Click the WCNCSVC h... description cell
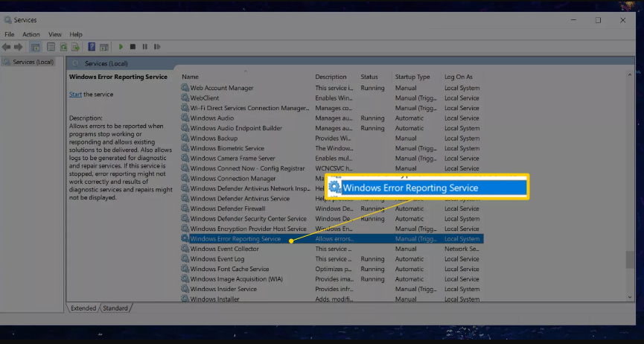The image size is (644, 344). coord(334,168)
